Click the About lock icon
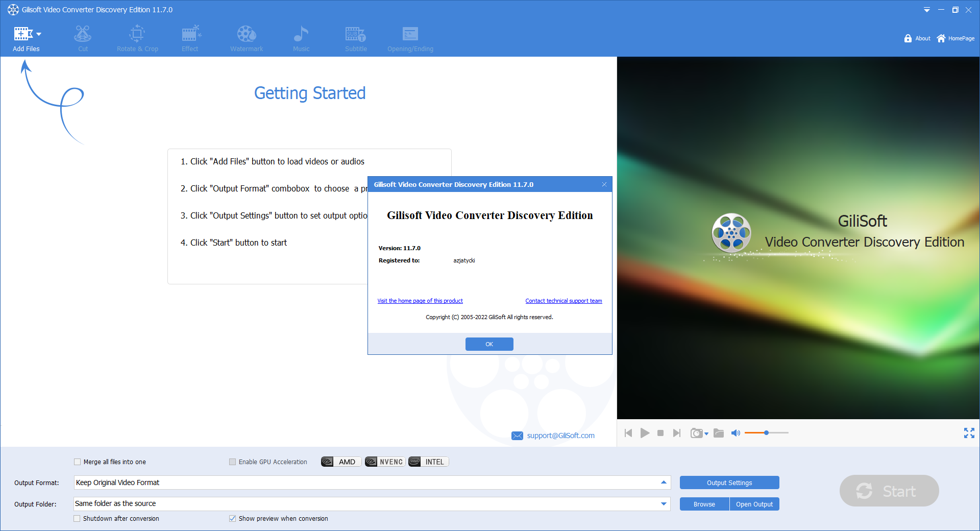 pos(908,38)
